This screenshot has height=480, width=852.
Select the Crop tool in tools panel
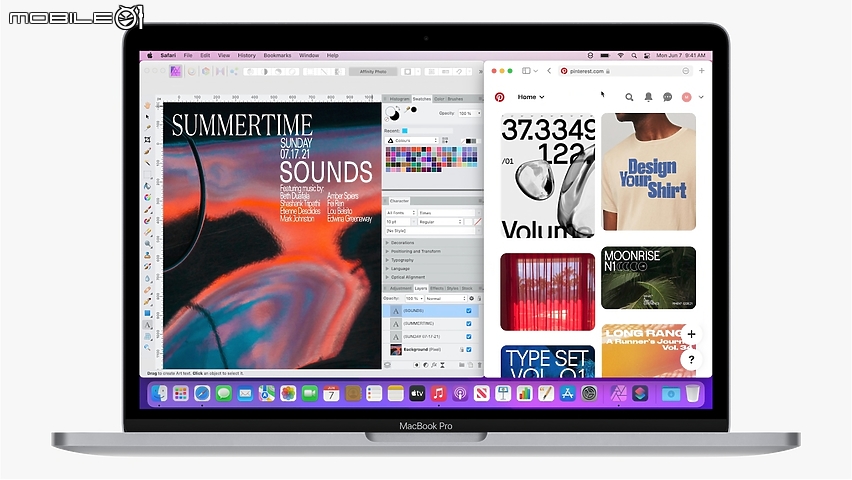147,140
